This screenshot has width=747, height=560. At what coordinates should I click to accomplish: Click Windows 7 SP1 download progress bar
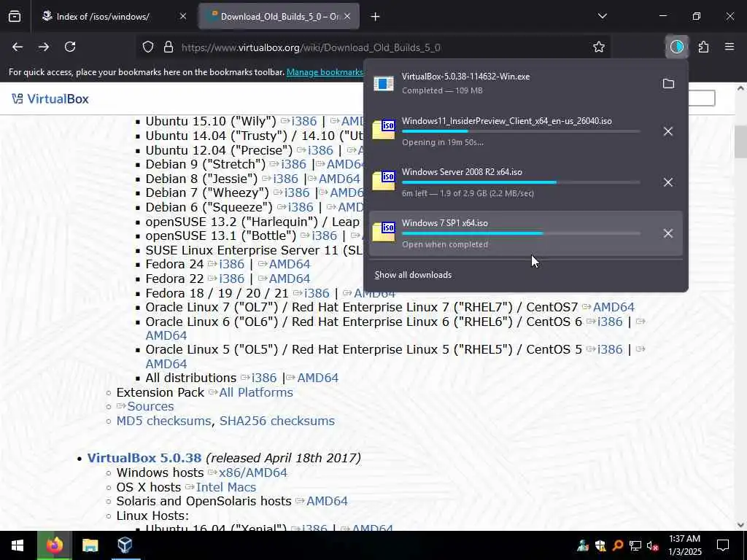tap(521, 233)
